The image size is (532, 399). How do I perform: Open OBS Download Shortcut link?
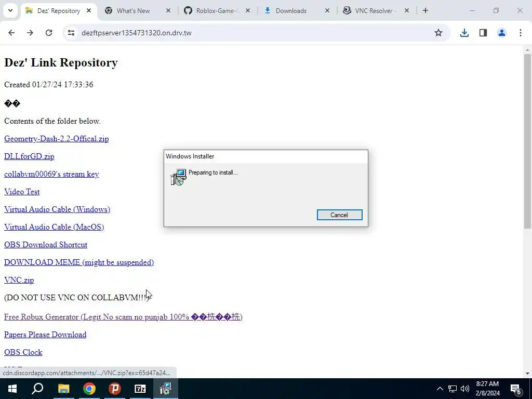pyautogui.click(x=46, y=245)
